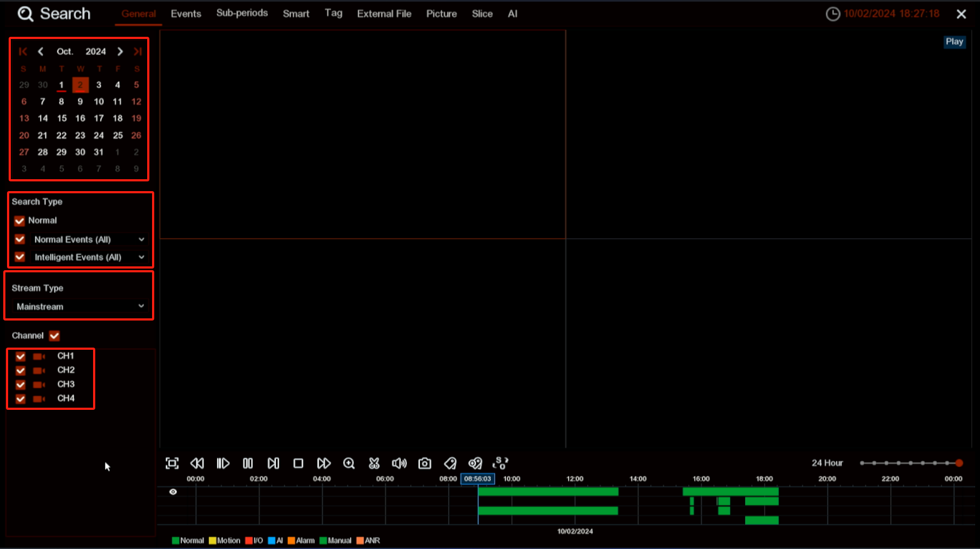
Task: Jump to the last calendar month
Action: 137,51
